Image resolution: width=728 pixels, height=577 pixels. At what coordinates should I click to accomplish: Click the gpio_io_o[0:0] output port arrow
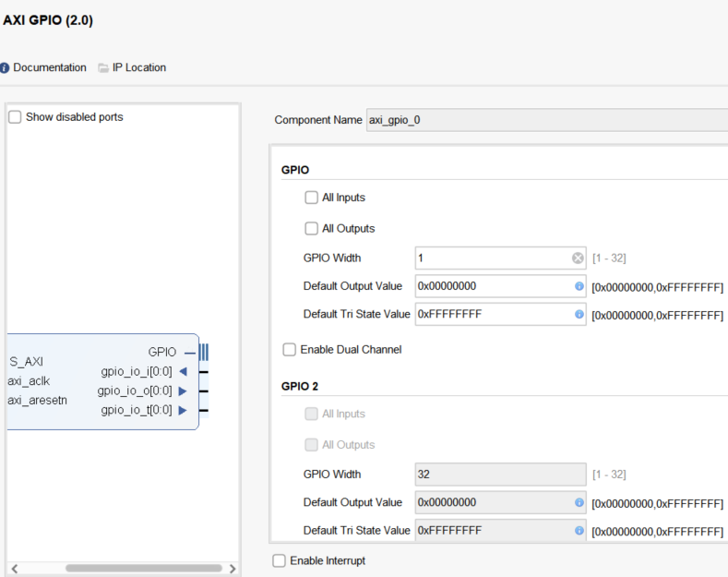click(x=183, y=391)
